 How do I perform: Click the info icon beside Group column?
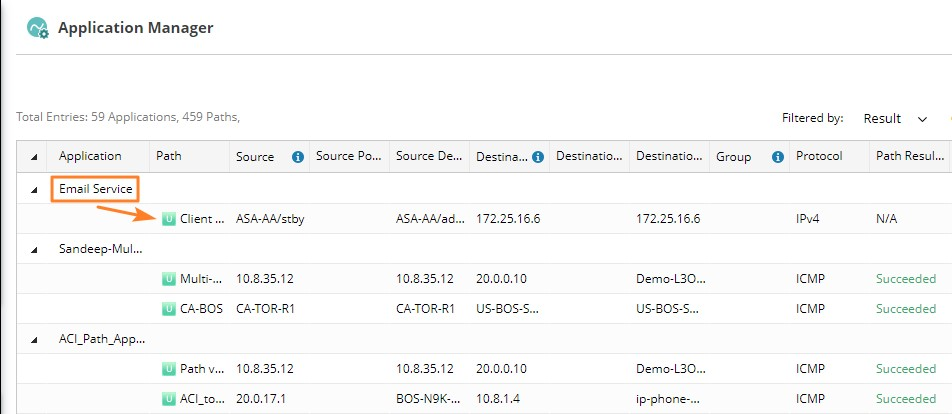click(777, 157)
